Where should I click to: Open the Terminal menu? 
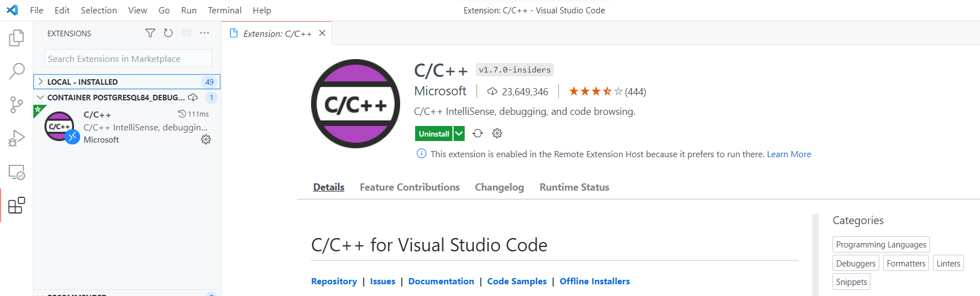(224, 10)
